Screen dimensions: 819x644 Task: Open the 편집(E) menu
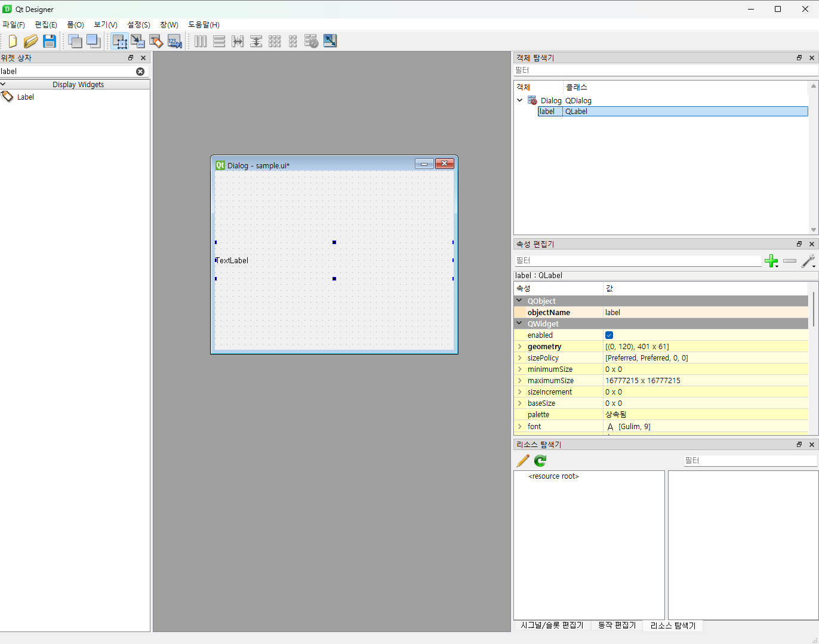click(x=46, y=24)
